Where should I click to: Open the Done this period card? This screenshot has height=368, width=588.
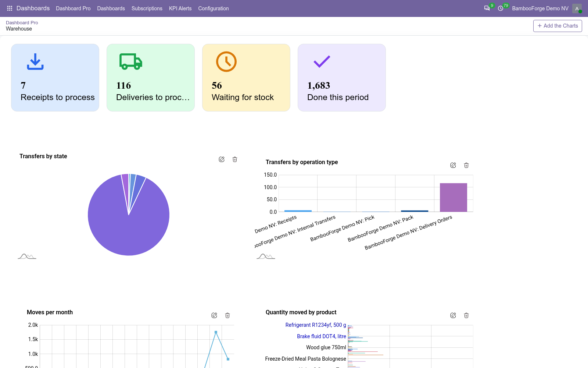click(x=342, y=78)
